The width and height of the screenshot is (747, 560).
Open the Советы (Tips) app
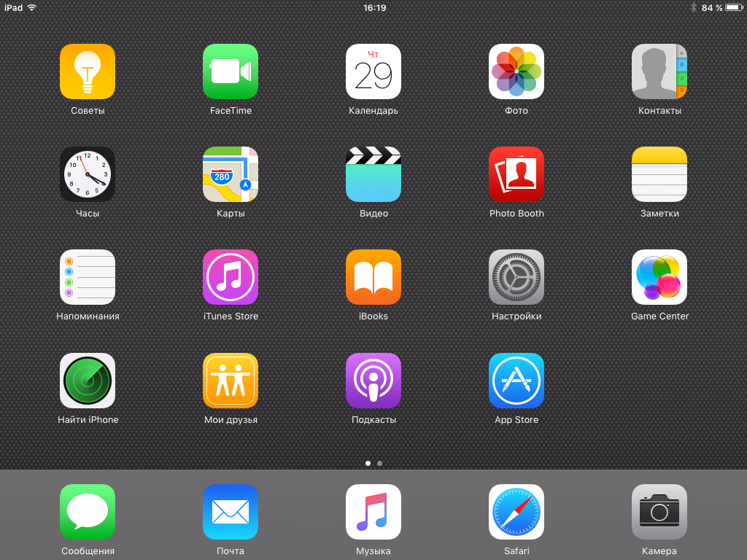click(88, 71)
